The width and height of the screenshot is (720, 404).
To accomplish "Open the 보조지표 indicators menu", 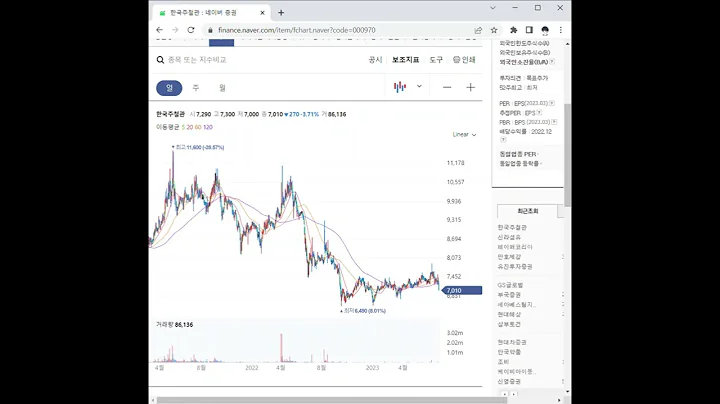I will (x=405, y=60).
